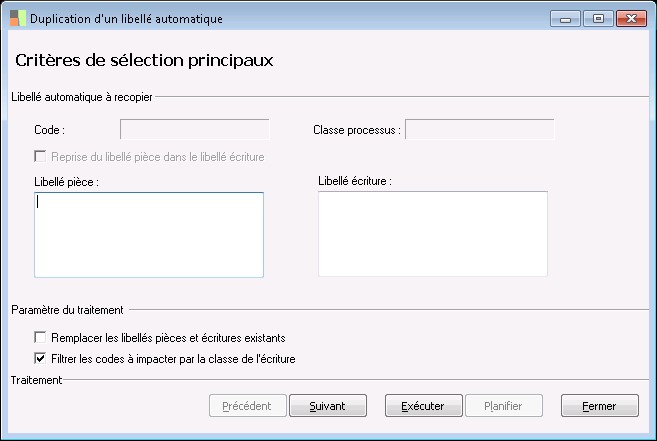Select the Planifier button
This screenshot has height=441, width=657.
(510, 406)
